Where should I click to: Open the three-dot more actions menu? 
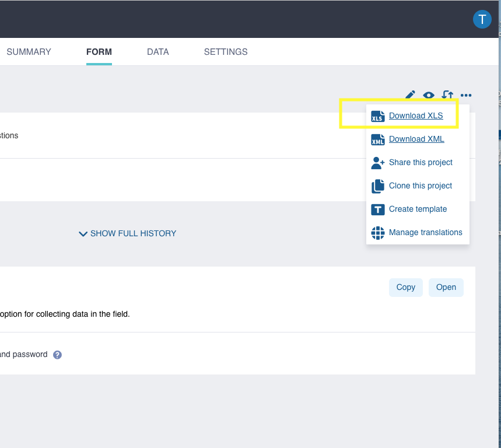466,95
